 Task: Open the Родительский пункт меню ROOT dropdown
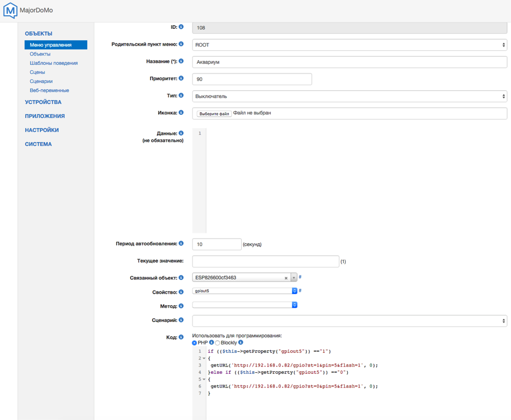click(349, 45)
